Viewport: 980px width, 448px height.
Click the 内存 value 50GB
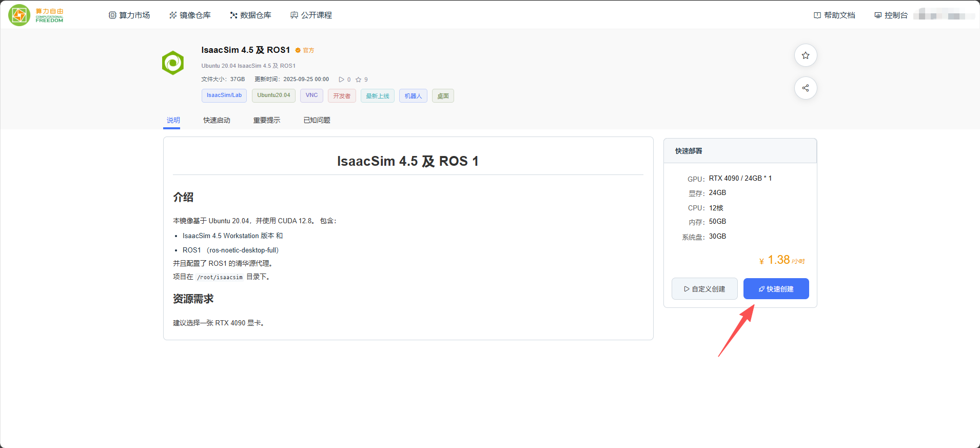[718, 222]
